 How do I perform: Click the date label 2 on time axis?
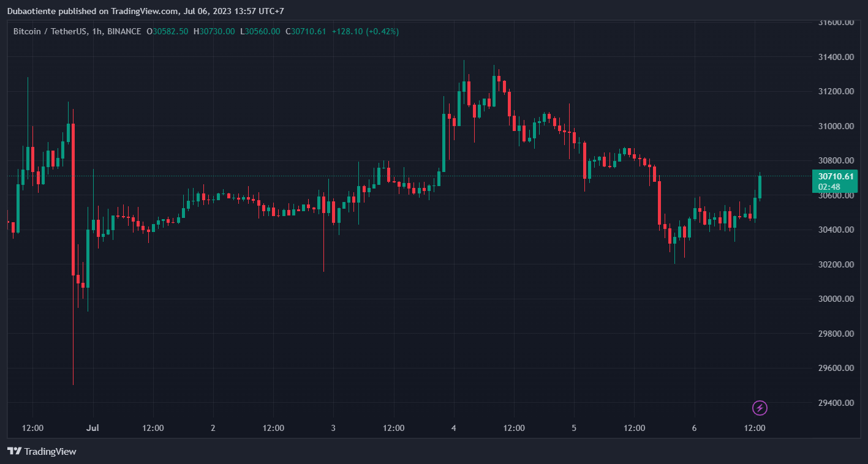[x=213, y=428]
